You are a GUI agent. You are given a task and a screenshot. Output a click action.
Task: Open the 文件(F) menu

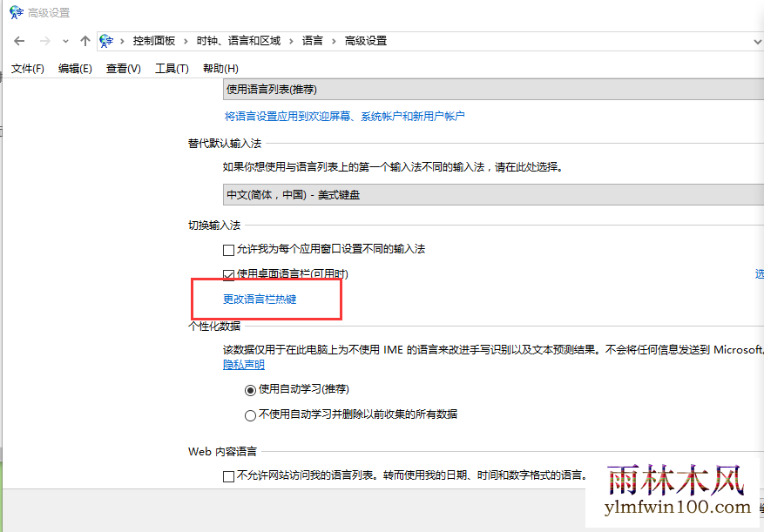click(28, 69)
